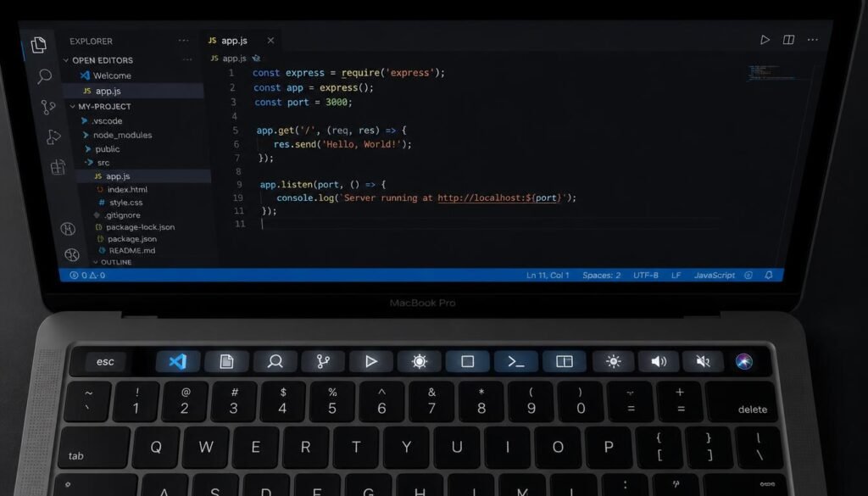
Task: Tap the volume speaker icon on the Touch Bar
Action: tap(659, 361)
